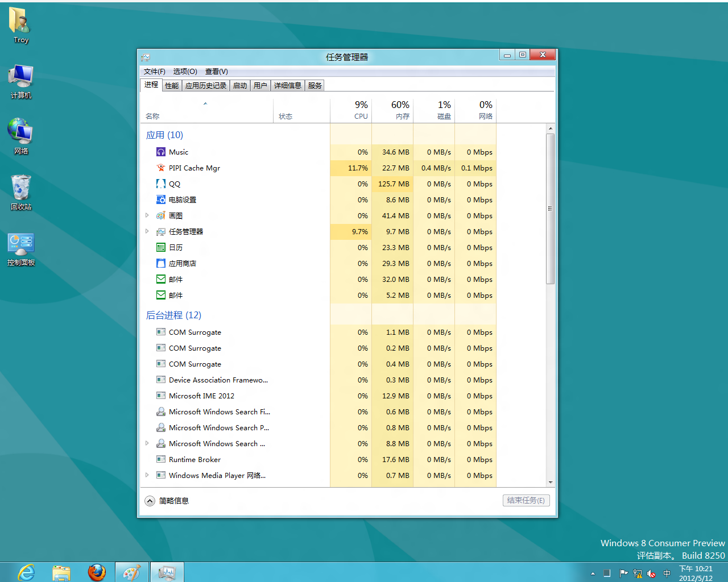Expand Windows Media Player 网络 row
Image resolution: width=728 pixels, height=582 pixels.
[147, 475]
